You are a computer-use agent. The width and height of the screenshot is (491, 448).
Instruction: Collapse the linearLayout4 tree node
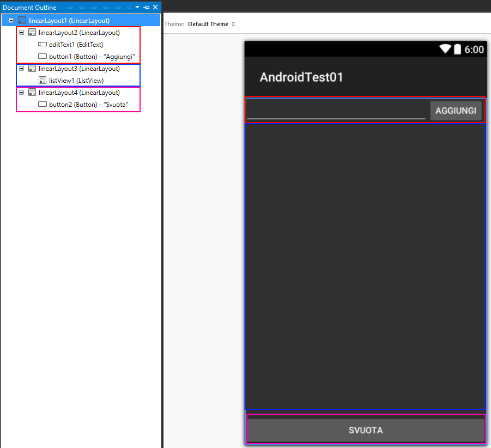click(x=22, y=93)
